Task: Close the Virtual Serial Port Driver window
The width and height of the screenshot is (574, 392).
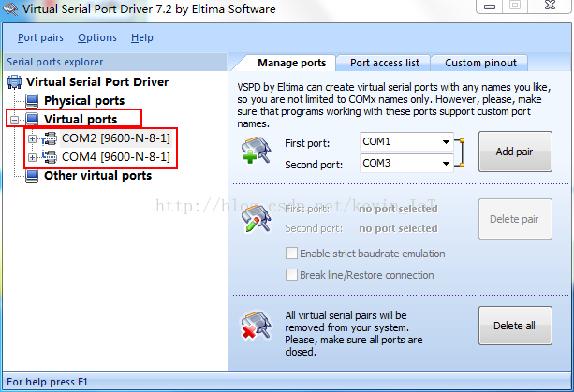Action: (x=550, y=6)
